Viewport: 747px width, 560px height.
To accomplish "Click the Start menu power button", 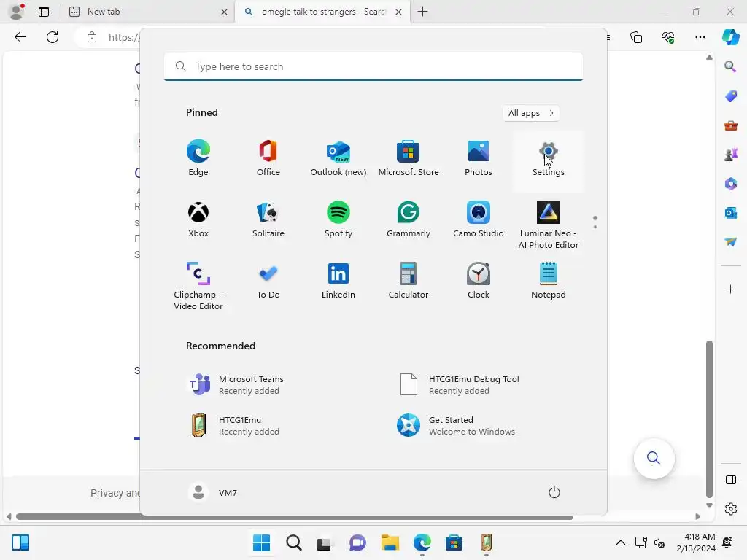I will pos(554,492).
